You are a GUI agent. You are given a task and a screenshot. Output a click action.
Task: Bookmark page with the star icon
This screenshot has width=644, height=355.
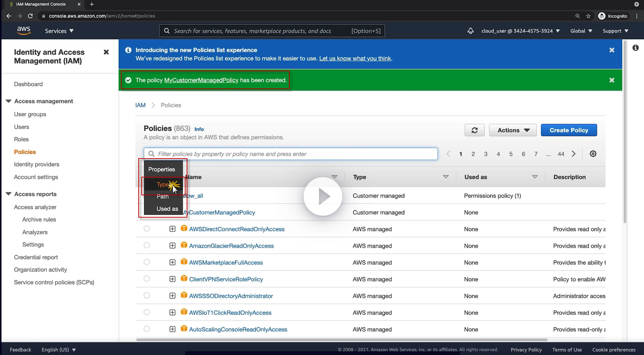(x=588, y=16)
